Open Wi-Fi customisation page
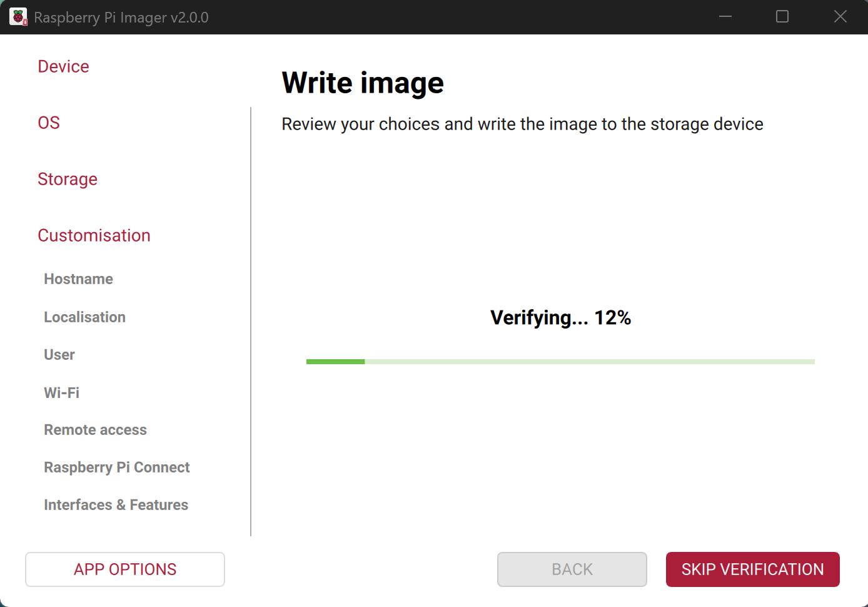This screenshot has width=868, height=607. tap(61, 393)
